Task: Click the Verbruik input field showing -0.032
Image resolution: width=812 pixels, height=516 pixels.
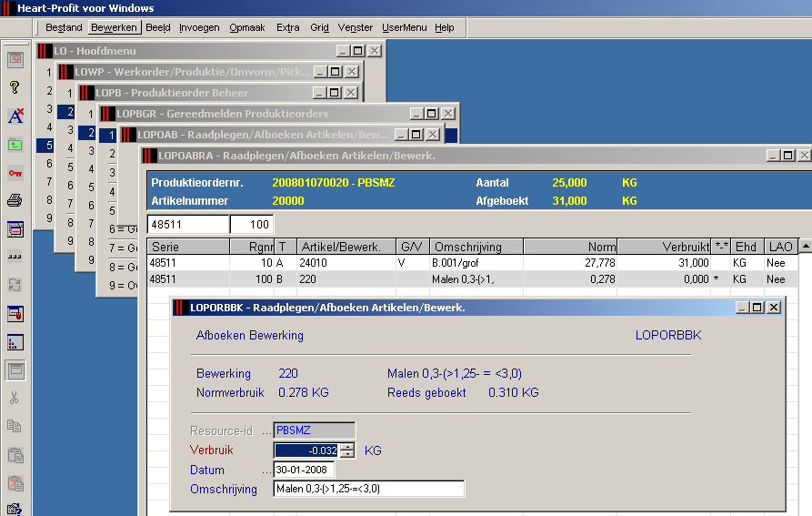Action: 307,450
